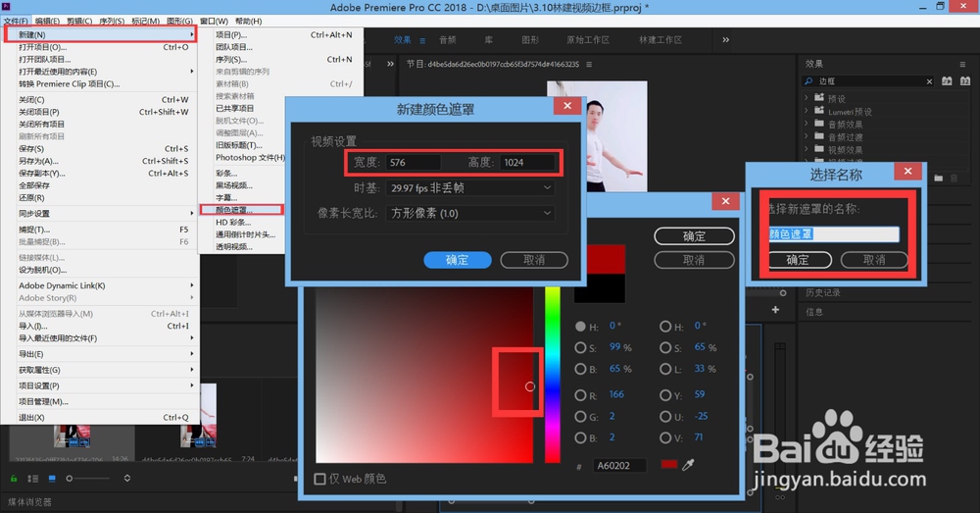
Task: Open the 像素长宽比 dropdown
Action: [470, 213]
